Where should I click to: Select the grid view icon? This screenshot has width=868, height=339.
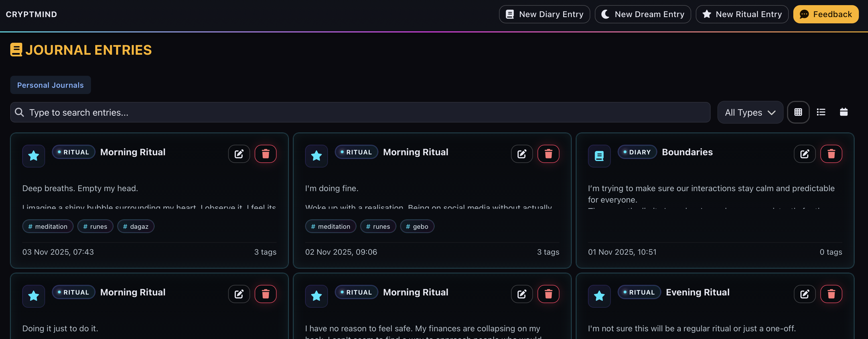point(798,112)
